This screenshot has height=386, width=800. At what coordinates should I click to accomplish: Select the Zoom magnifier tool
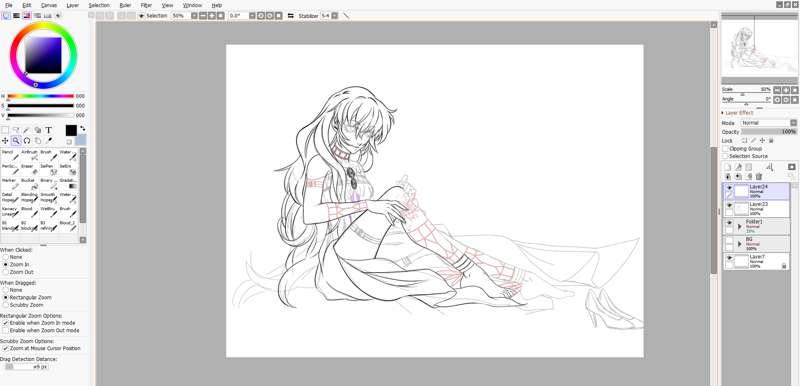coord(16,141)
